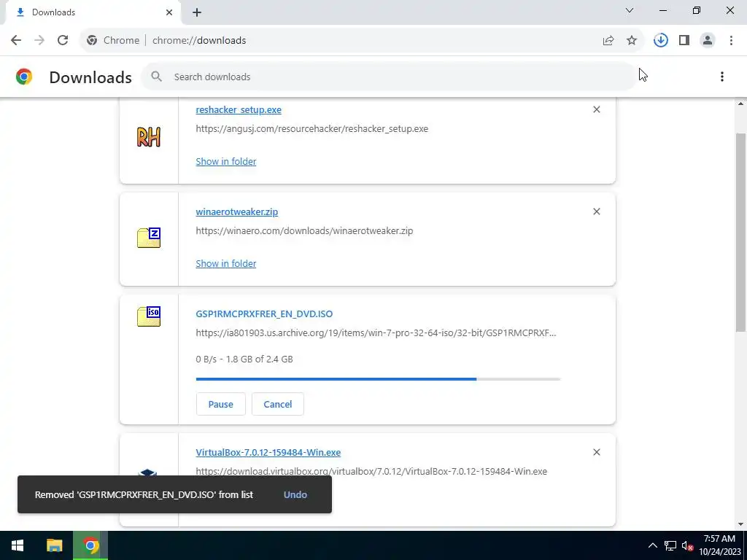Click the Chrome site info chip
Viewport: 747px width, 560px height.
click(x=113, y=41)
